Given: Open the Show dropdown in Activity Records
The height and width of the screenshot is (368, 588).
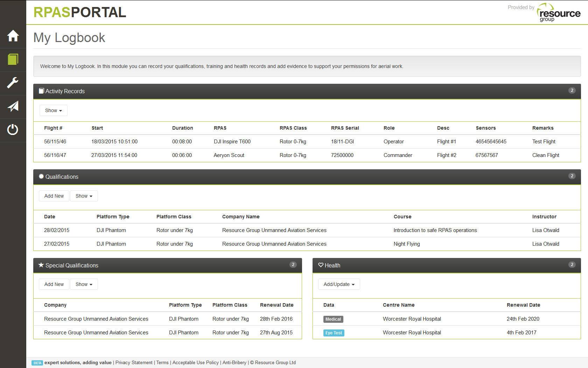Looking at the screenshot, I should 53,110.
